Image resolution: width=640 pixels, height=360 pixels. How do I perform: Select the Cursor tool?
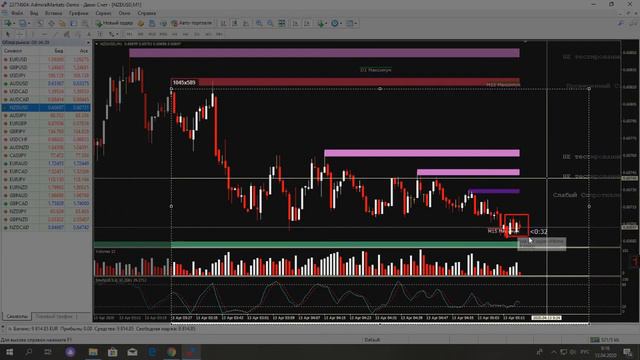pos(7,34)
